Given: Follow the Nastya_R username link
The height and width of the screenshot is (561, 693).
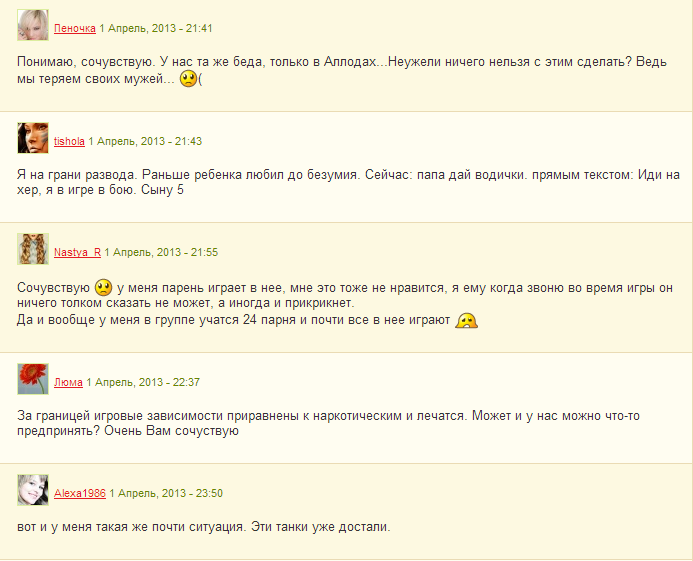Looking at the screenshot, I should tap(77, 252).
